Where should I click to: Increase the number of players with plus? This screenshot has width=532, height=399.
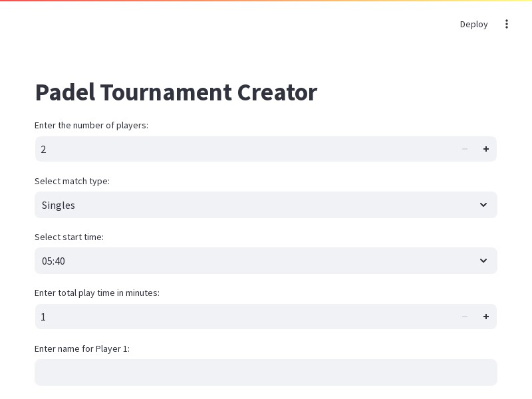point(486,149)
